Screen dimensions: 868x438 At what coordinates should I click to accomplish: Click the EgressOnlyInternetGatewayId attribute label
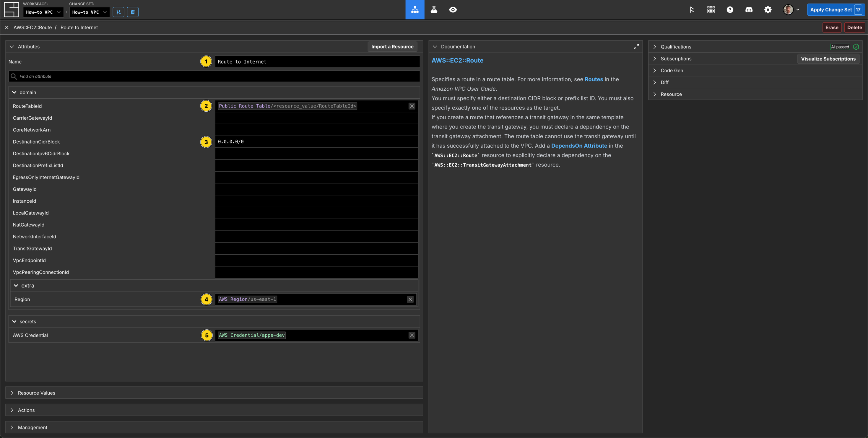point(46,177)
